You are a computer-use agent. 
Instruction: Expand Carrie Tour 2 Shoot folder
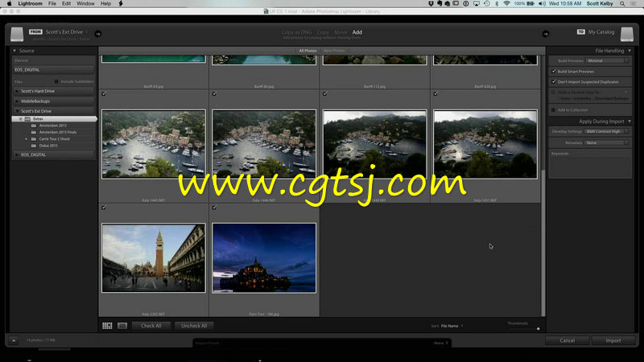pos(27,138)
